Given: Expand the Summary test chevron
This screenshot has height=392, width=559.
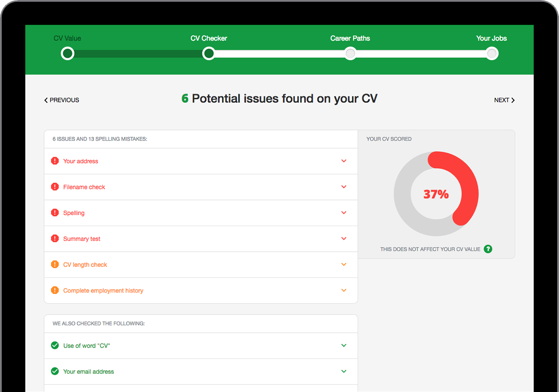Looking at the screenshot, I should [x=344, y=239].
